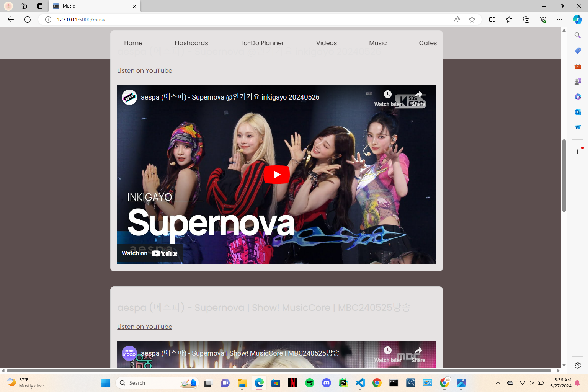The image size is (588, 392).
Task: Click the vertical scrollbar thumb
Action: click(564, 176)
